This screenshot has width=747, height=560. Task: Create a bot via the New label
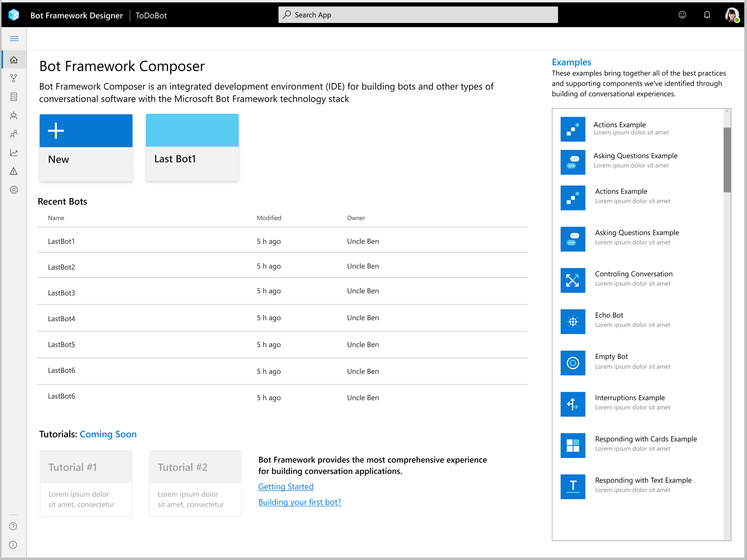point(58,159)
